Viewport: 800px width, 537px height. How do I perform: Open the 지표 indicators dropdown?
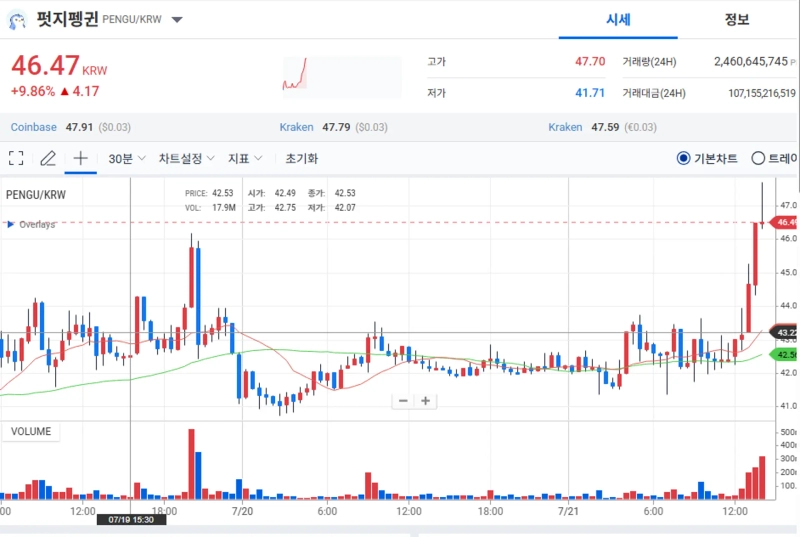pos(245,158)
